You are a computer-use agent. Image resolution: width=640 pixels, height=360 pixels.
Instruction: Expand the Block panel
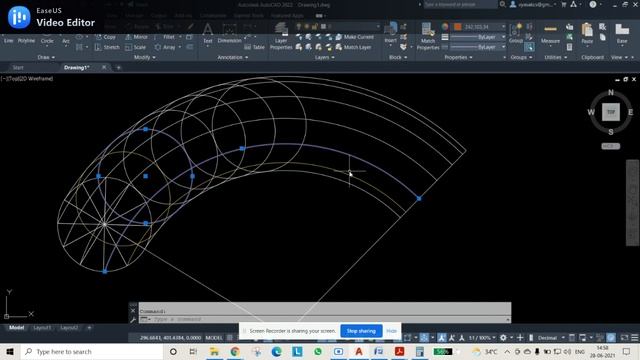click(398, 58)
